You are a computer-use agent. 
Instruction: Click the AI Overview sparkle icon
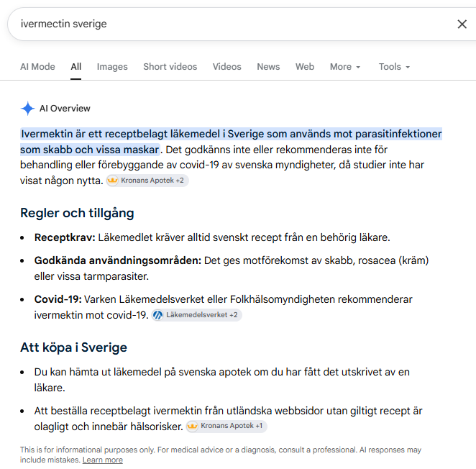pyautogui.click(x=27, y=108)
